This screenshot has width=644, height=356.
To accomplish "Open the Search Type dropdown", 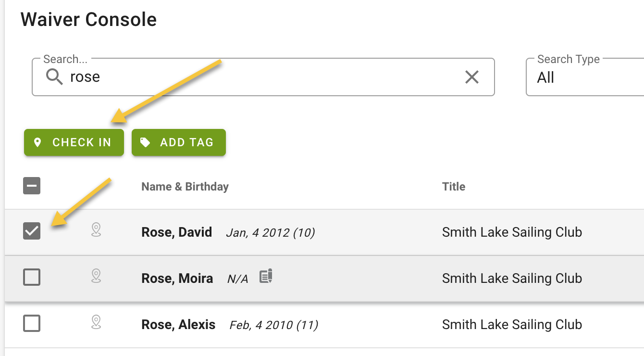I will coord(585,77).
